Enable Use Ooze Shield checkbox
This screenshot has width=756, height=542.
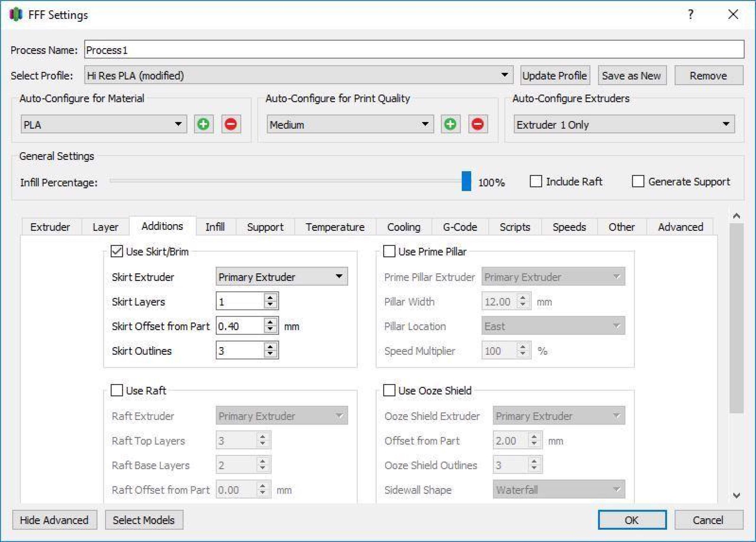(x=389, y=390)
